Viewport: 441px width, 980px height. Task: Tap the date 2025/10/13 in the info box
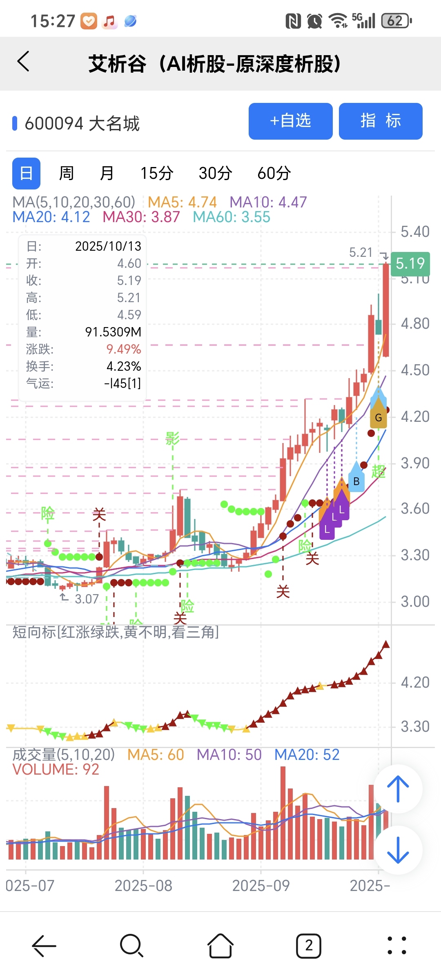coord(108,246)
